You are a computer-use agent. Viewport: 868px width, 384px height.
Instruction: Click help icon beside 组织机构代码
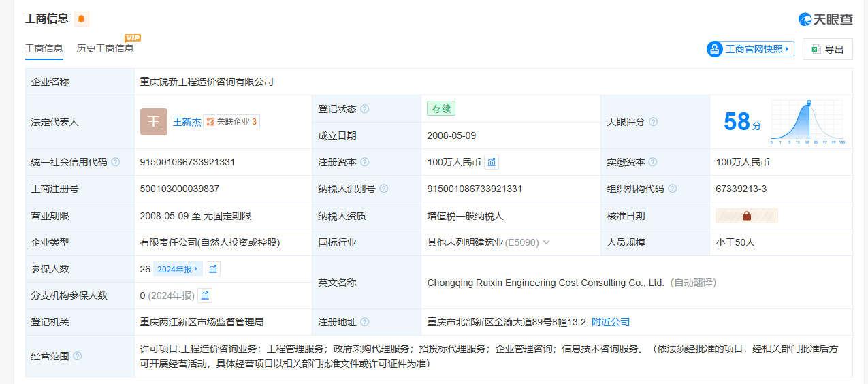click(x=672, y=189)
